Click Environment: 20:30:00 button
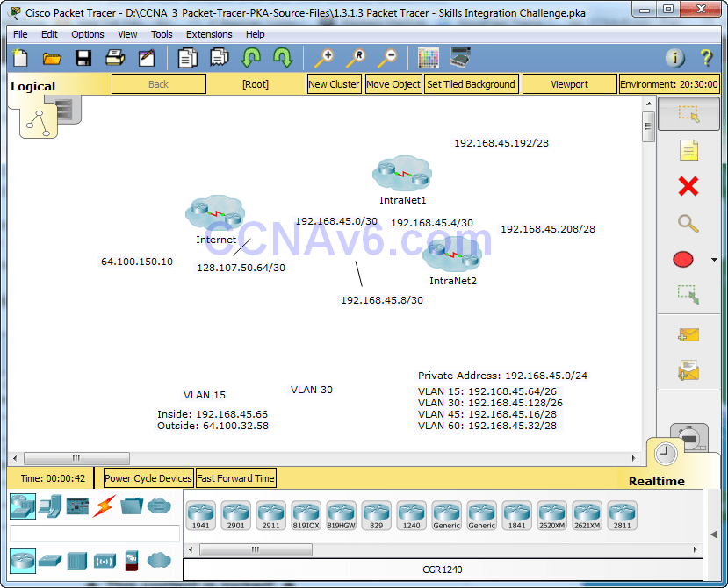 tap(669, 84)
